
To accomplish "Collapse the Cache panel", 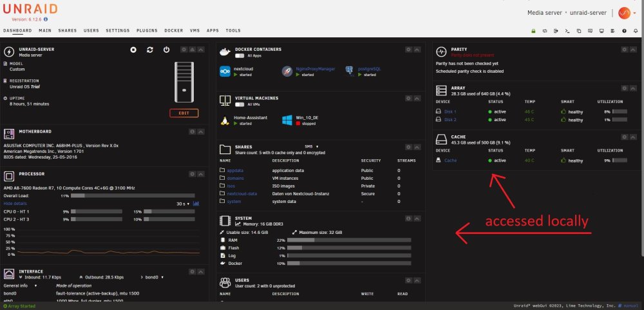I will click(633, 137).
